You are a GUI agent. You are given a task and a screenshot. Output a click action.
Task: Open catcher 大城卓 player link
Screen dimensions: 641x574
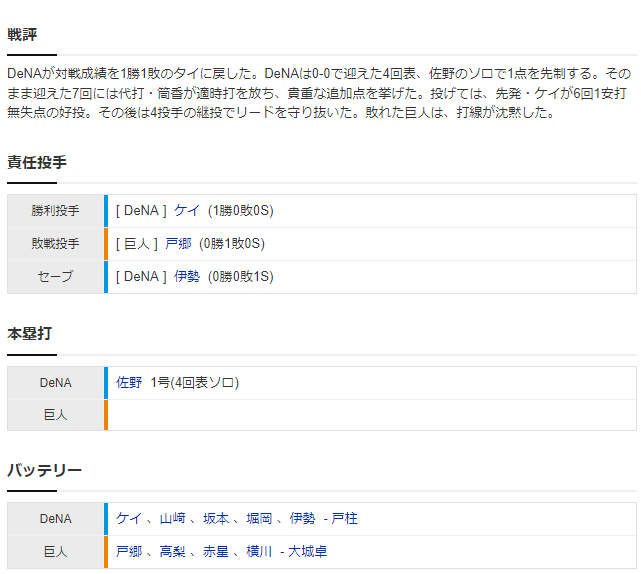click(307, 552)
